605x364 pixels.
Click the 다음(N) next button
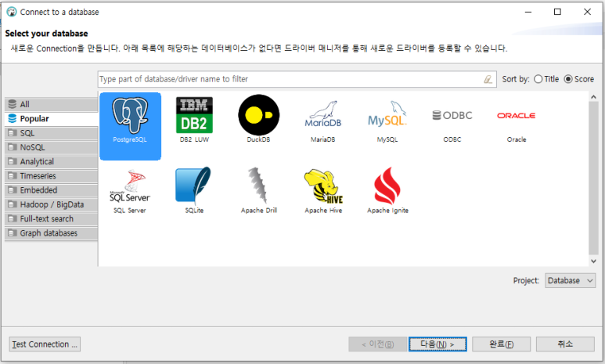(438, 344)
